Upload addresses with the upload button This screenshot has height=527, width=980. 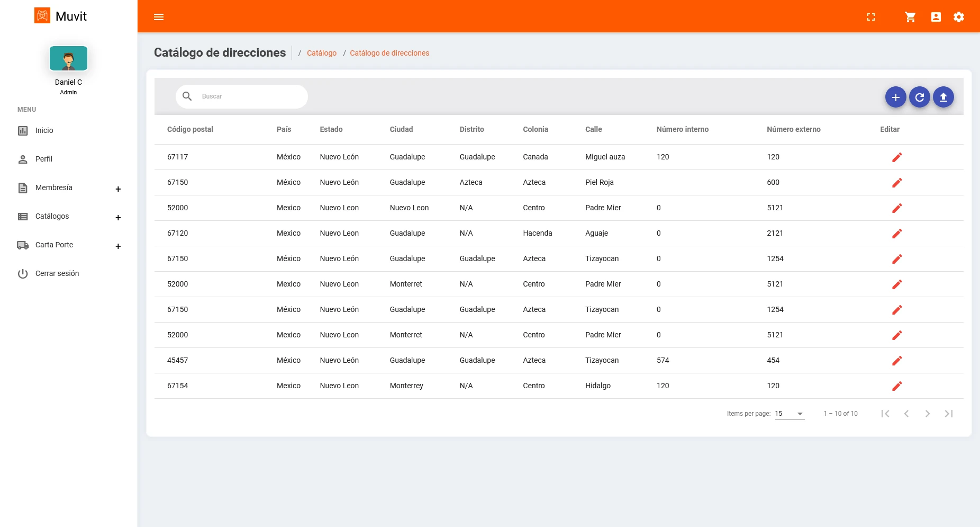(943, 97)
